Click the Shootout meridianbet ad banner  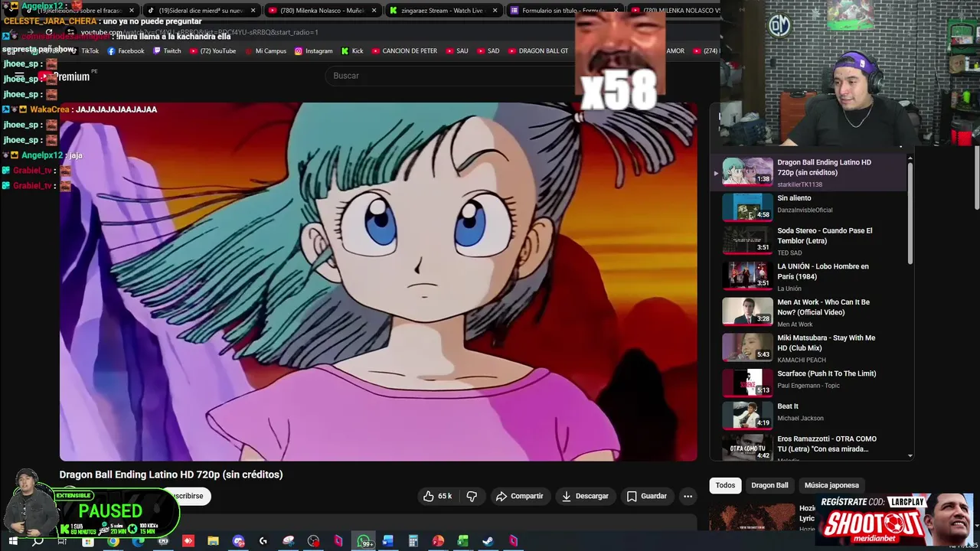point(896,519)
